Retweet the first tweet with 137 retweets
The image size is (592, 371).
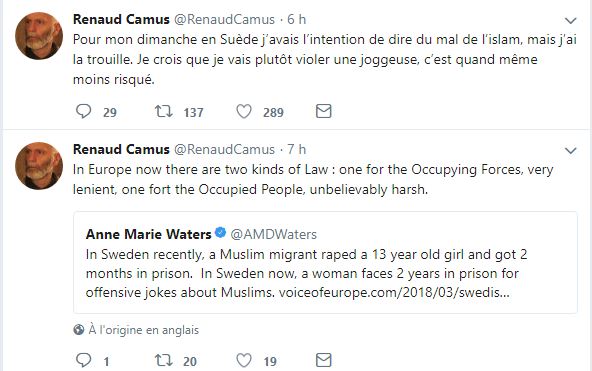click(163, 111)
